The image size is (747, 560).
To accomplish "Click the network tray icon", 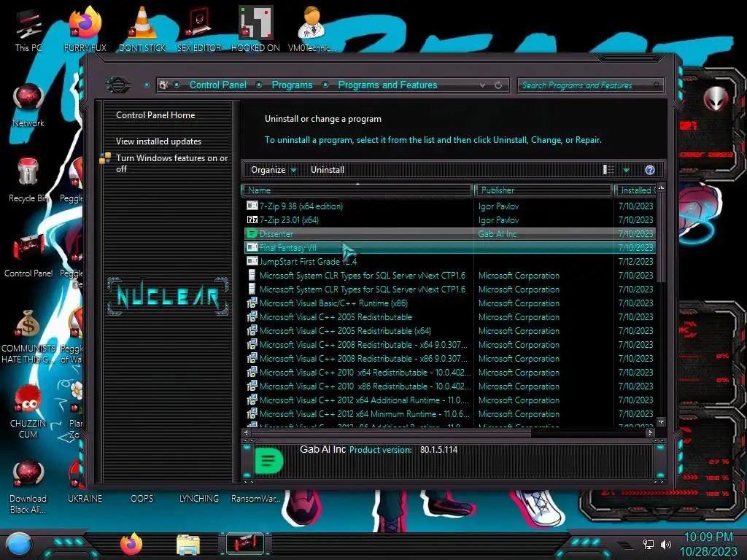I will 648,544.
